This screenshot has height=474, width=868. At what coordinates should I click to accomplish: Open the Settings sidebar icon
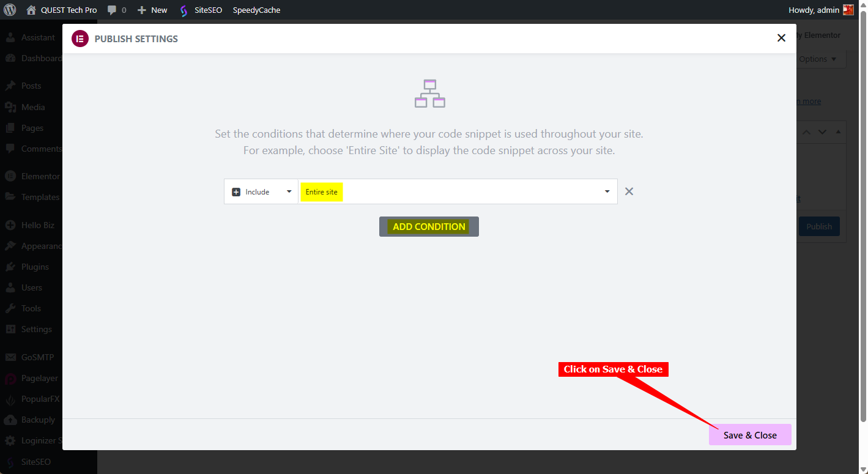click(10, 329)
